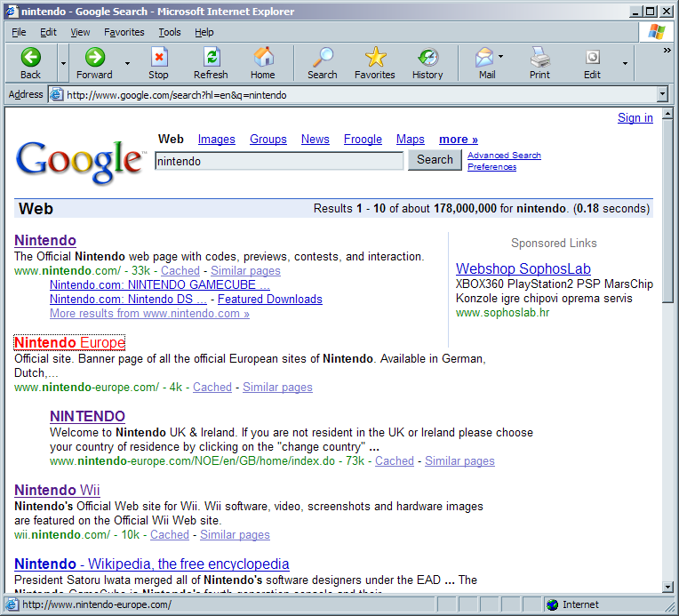Click the Edit toolbar icon
Screen dimensions: 679x616
(593, 57)
